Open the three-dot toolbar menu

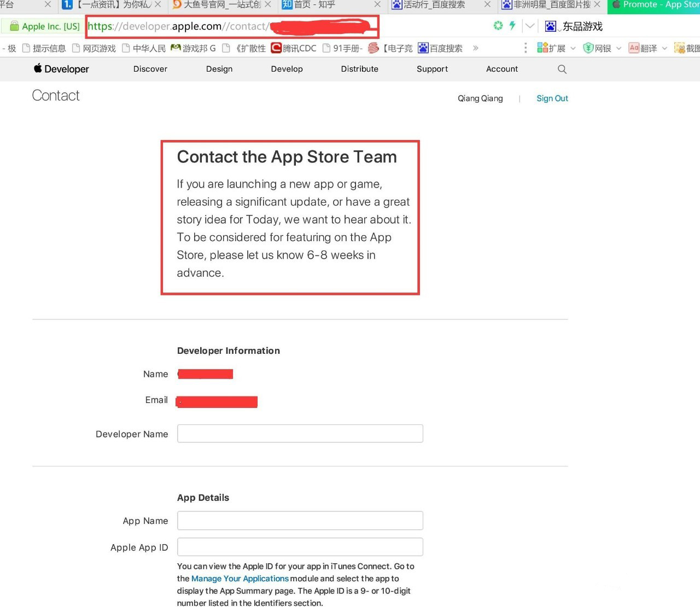pyautogui.click(x=526, y=48)
